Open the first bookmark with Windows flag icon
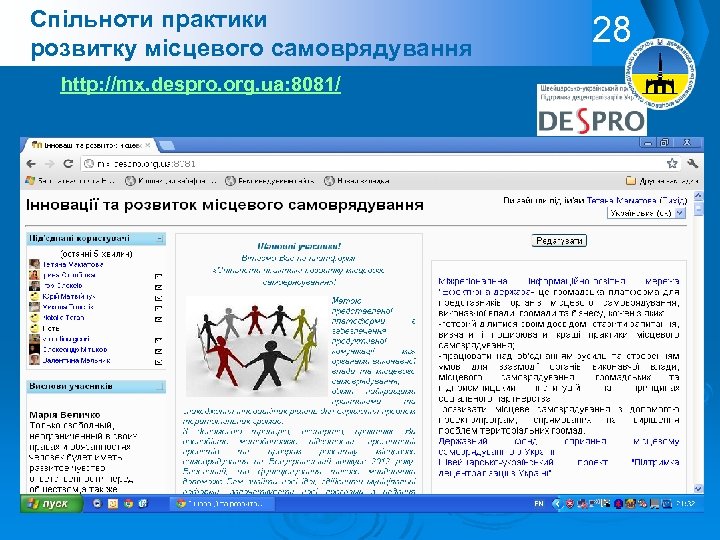Viewport: 720px width, 540px height. [70, 181]
